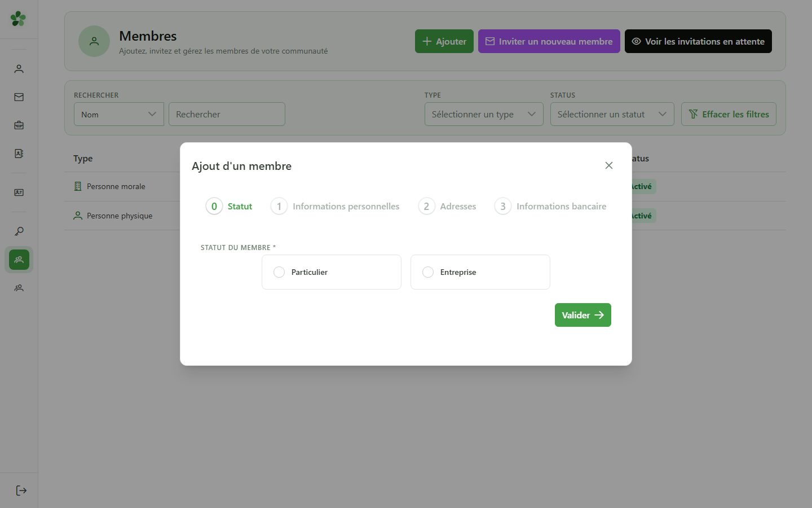This screenshot has width=812, height=508.
Task: Click the Valider button
Action: click(583, 315)
